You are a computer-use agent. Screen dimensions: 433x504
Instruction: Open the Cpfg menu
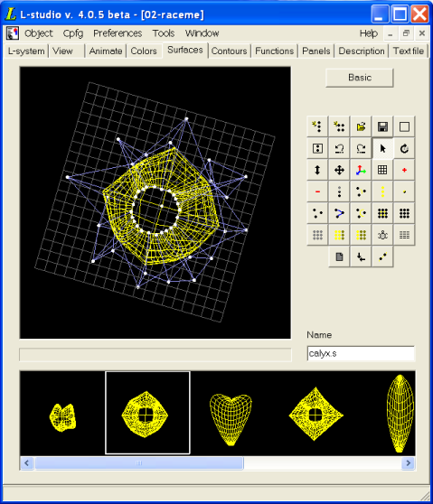coord(73,33)
